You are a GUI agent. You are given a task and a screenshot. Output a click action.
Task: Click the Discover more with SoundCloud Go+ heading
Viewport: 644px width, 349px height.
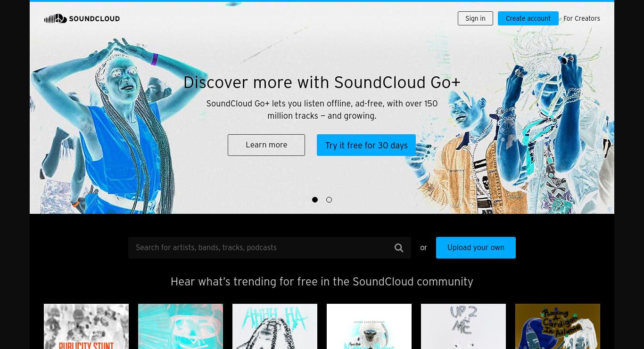(x=322, y=82)
